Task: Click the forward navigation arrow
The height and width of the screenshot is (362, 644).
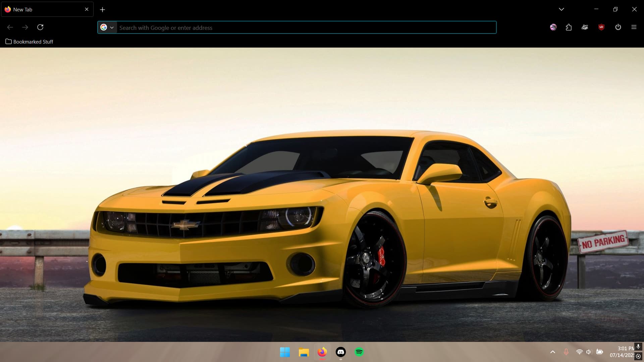Action: click(x=25, y=27)
